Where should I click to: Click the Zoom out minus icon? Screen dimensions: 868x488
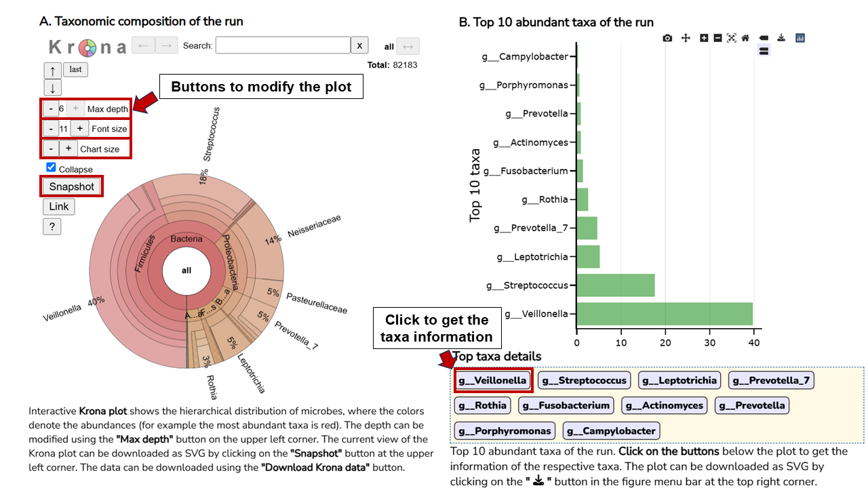pos(717,38)
